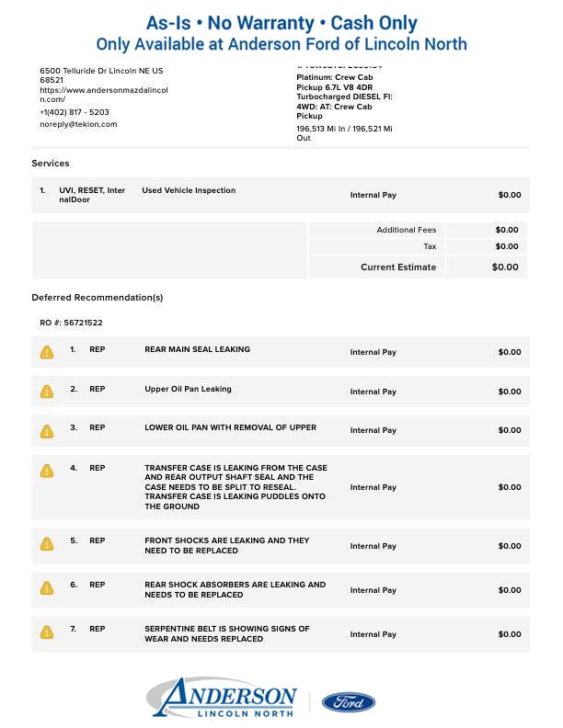563x728 pixels.
Task: Click the Services section heading
Action: pos(51,164)
